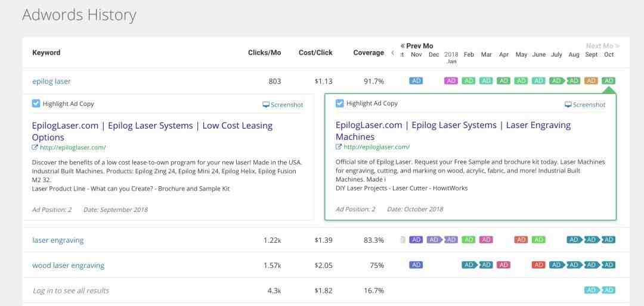
Task: Click October AD badge in Log in row
Action: (x=609, y=291)
